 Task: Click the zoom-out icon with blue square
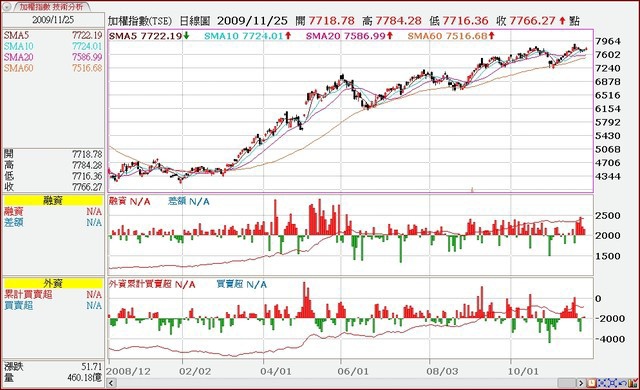[612, 383]
